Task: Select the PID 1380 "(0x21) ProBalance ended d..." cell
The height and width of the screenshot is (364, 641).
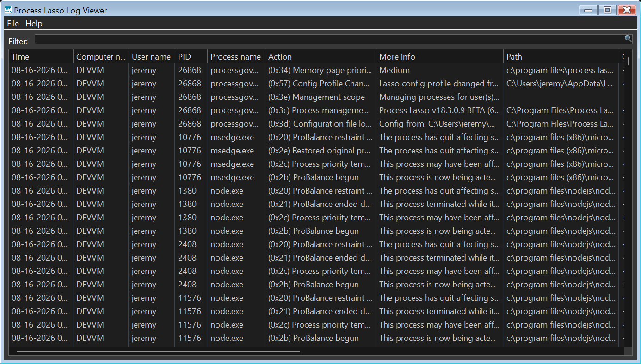Action: tap(320, 204)
